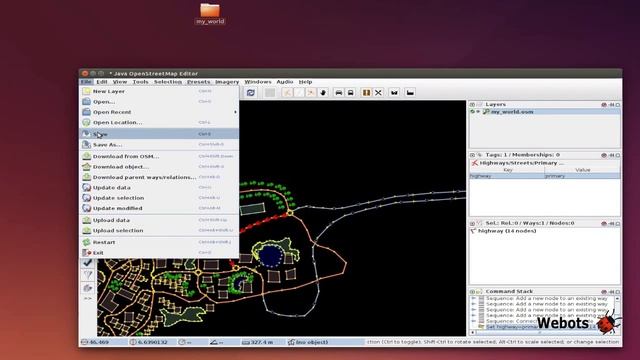
Task: Choose Download parent ways/relations... entry
Action: 159,177
